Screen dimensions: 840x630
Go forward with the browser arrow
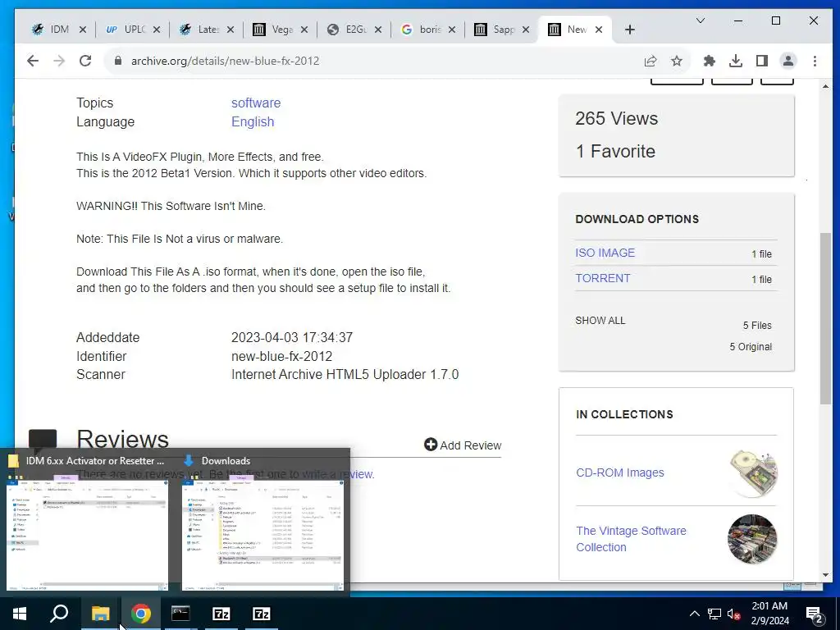coord(59,61)
